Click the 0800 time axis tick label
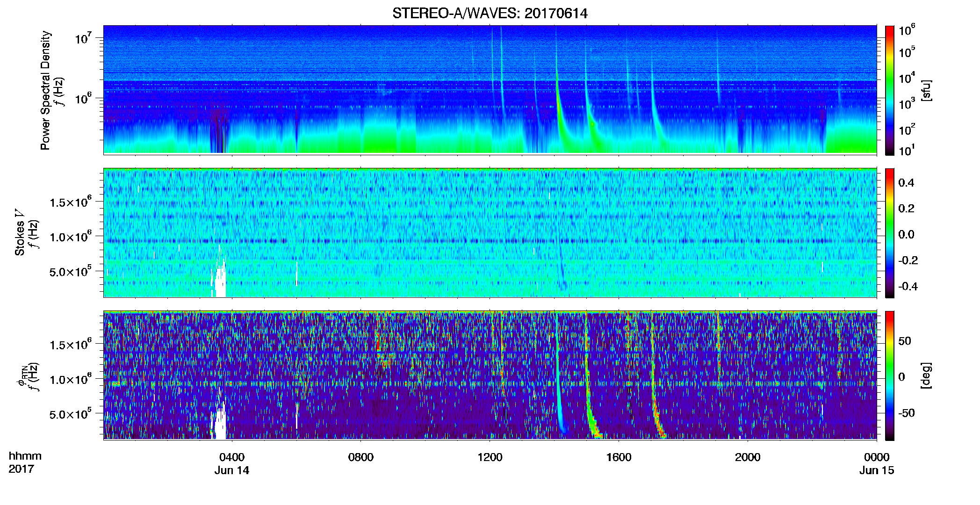This screenshot has width=980, height=505. pyautogui.click(x=361, y=457)
